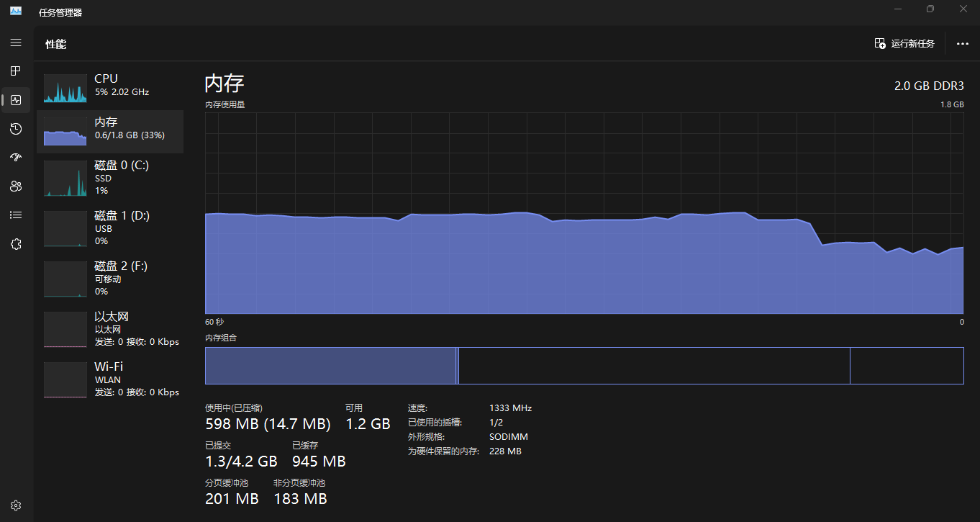This screenshot has width=980, height=522.
Task: Open Task Manager settings gear
Action: tap(16, 505)
